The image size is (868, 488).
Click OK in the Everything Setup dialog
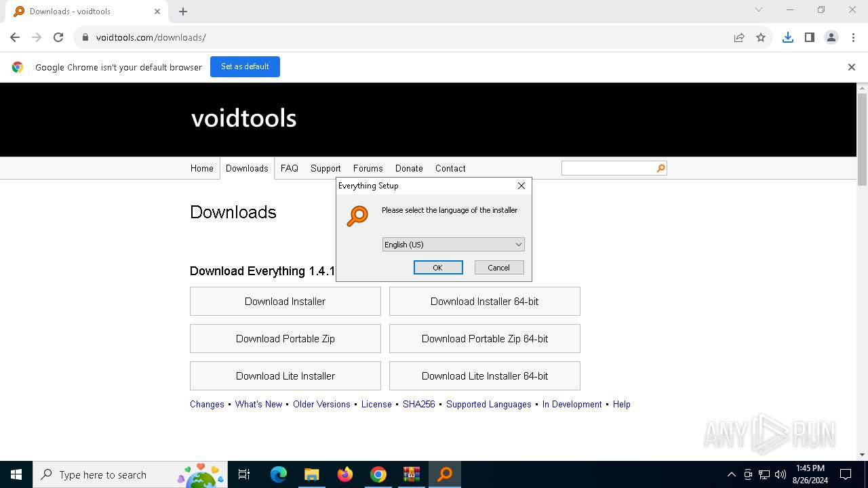(438, 268)
